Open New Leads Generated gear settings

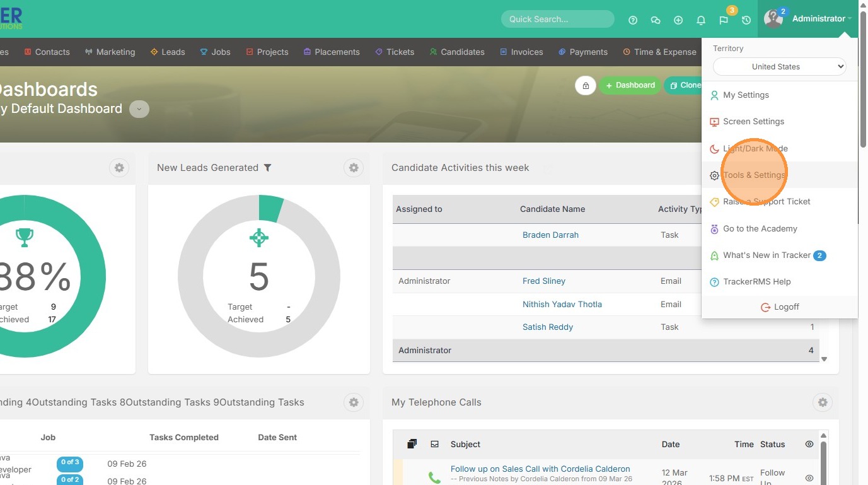[x=354, y=168]
